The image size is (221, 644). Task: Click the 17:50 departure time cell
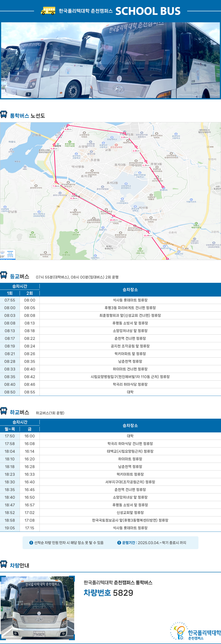coord(10,436)
